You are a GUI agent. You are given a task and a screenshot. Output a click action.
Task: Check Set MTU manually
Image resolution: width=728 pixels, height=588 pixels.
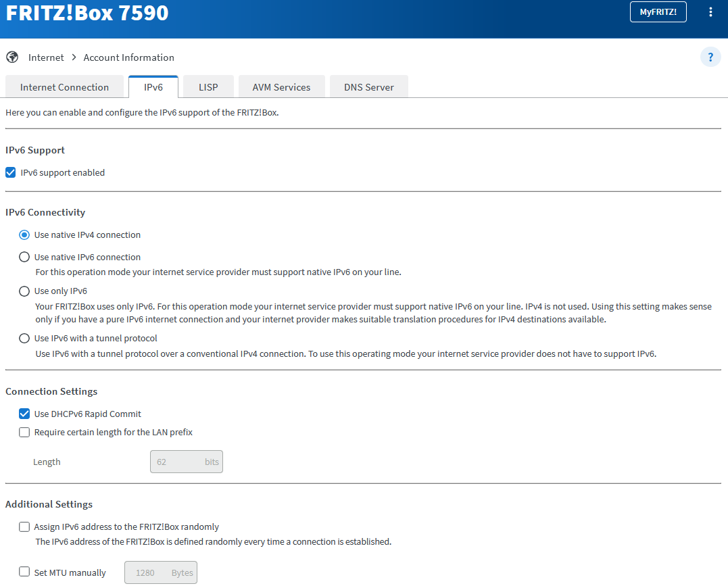click(24, 572)
